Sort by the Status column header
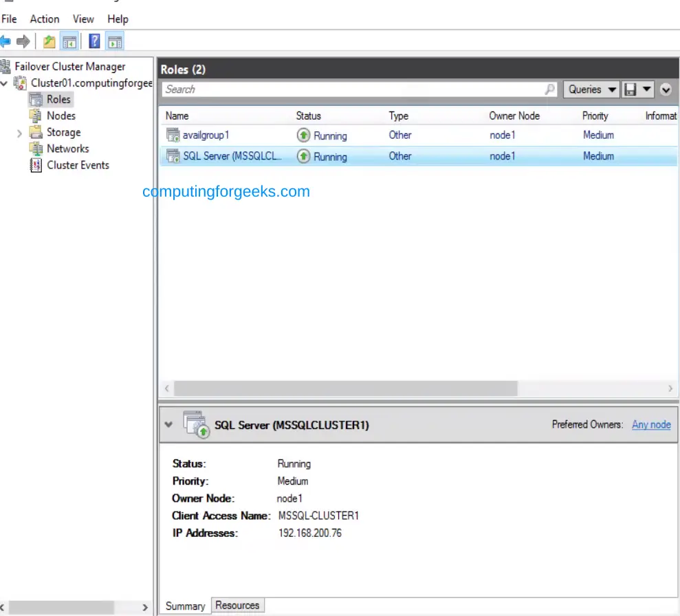The width and height of the screenshot is (680, 616). pos(308,115)
